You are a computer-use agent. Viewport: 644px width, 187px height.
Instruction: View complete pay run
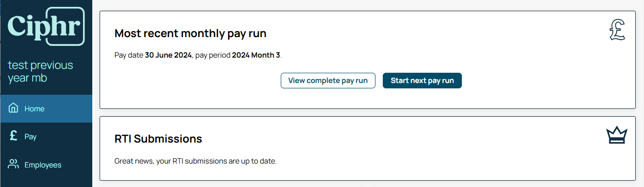coord(328,81)
